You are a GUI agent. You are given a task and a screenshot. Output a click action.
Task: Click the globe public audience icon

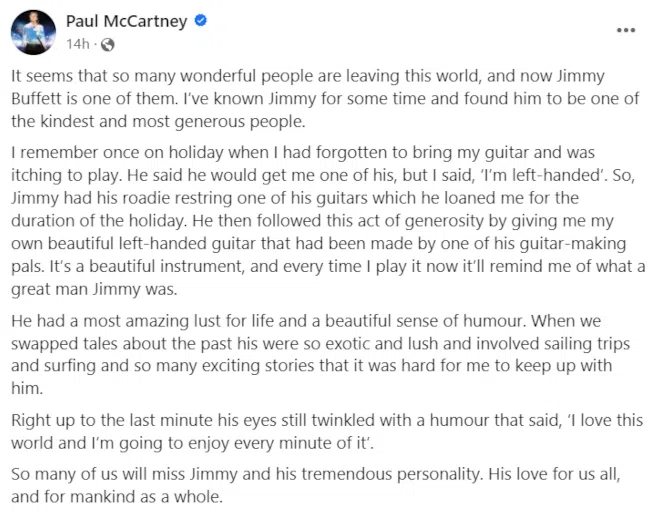click(107, 44)
